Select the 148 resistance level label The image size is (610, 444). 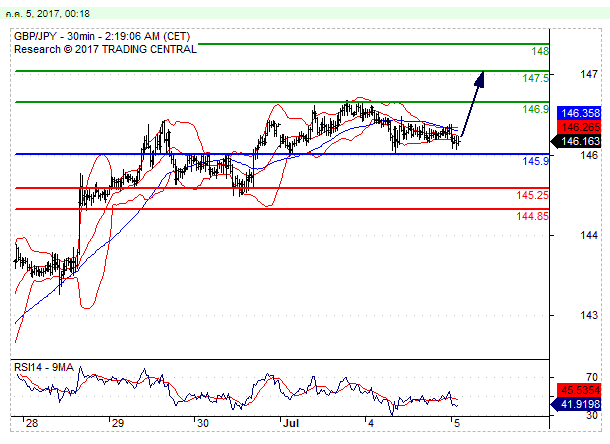540,51
